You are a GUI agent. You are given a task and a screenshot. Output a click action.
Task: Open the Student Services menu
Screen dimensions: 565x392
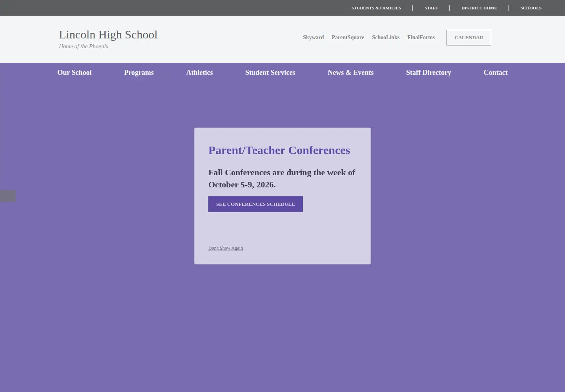point(270,73)
